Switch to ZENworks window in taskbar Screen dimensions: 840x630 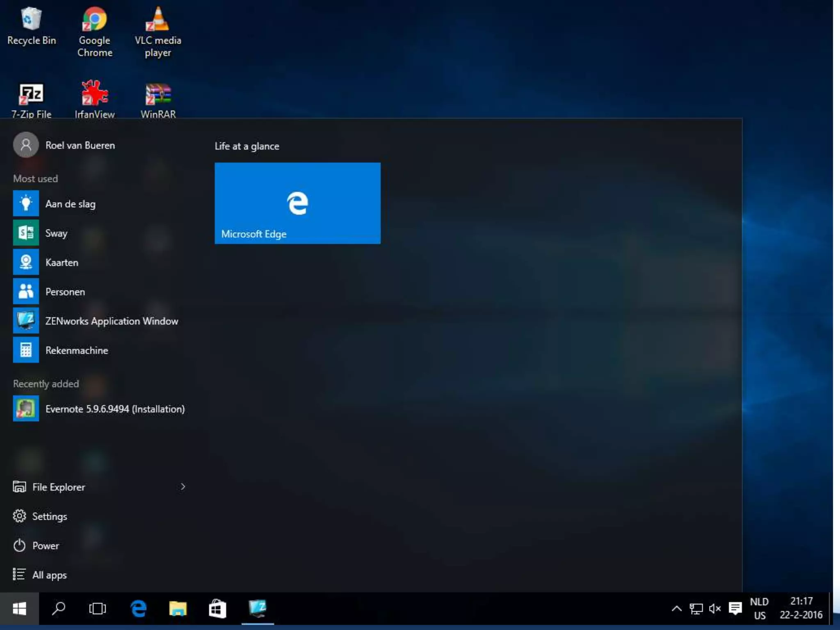point(258,609)
